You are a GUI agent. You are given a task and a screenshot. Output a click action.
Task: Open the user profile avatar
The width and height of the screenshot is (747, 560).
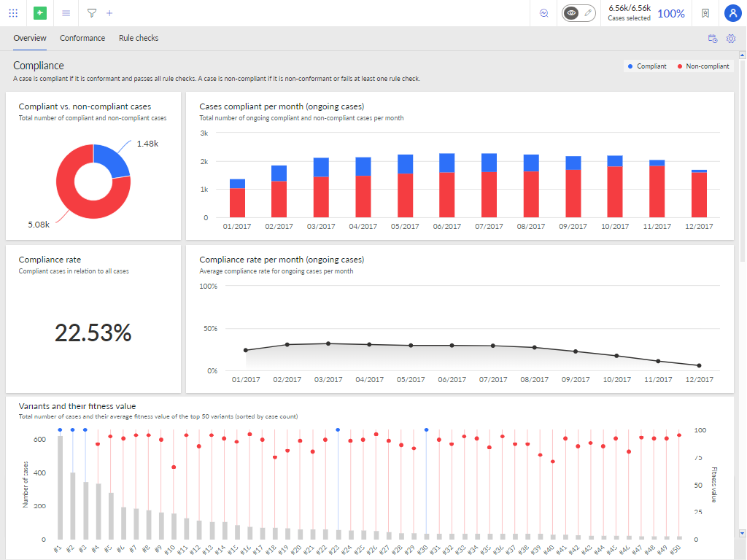point(732,13)
